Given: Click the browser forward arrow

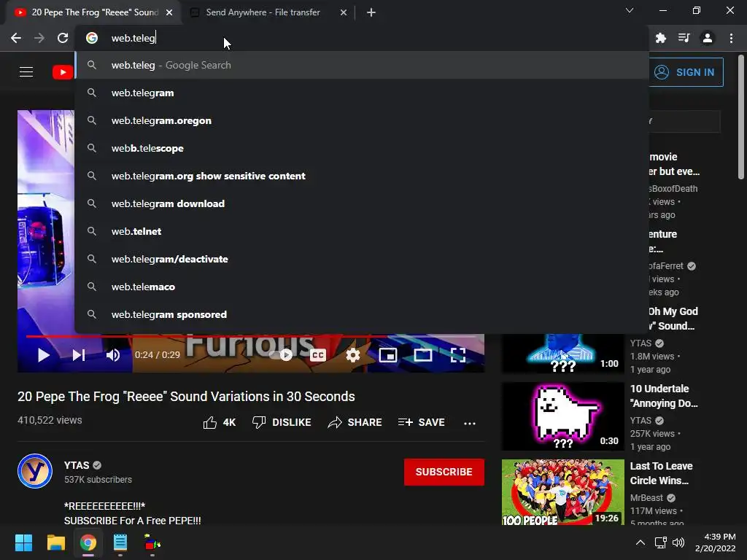Looking at the screenshot, I should tap(39, 38).
